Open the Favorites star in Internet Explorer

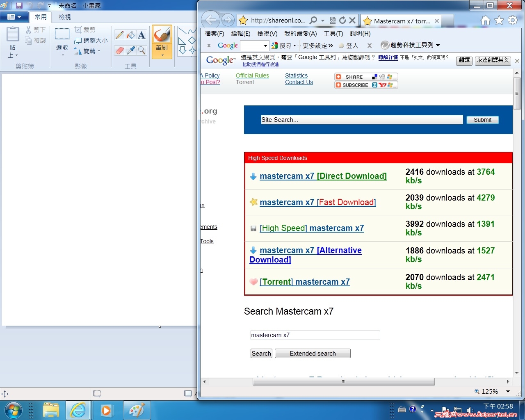(x=499, y=21)
